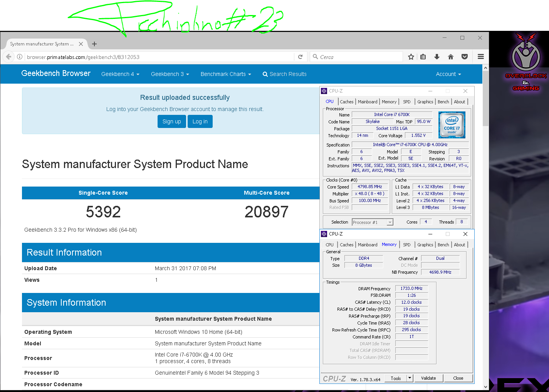Screen dimensions: 549x392
Task: Expand the Geekbench 4 menu
Action: click(x=120, y=74)
